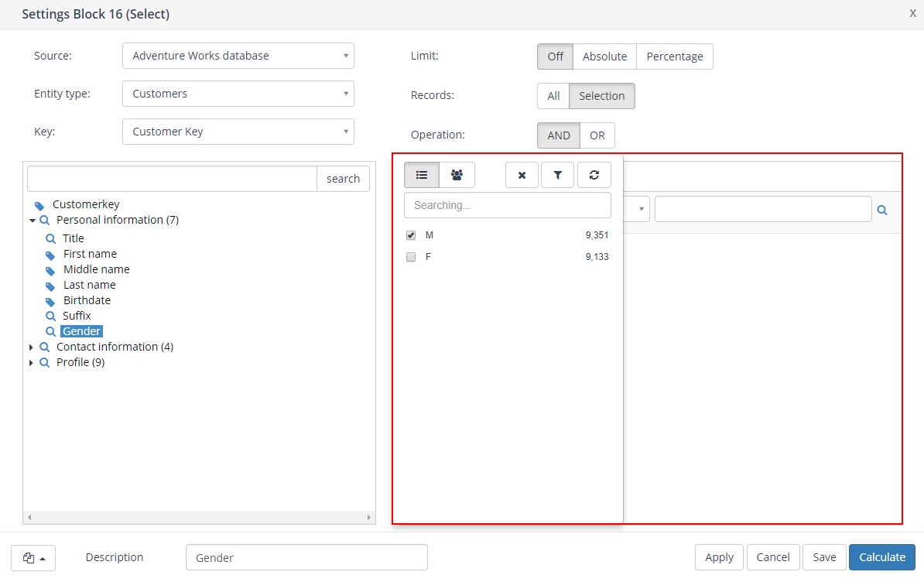Viewport: 924px width, 582px height.
Task: Select the Percentage limit option
Action: 674,56
